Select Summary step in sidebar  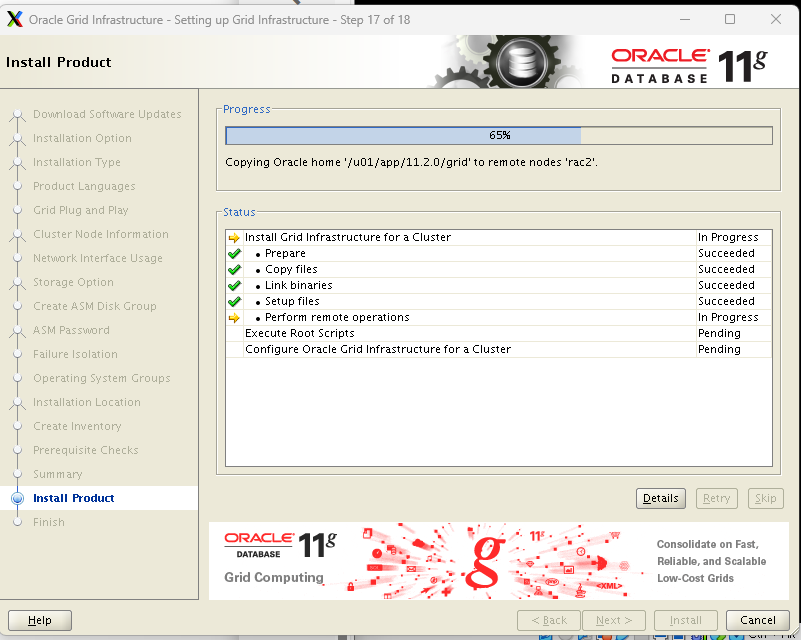click(x=57, y=474)
